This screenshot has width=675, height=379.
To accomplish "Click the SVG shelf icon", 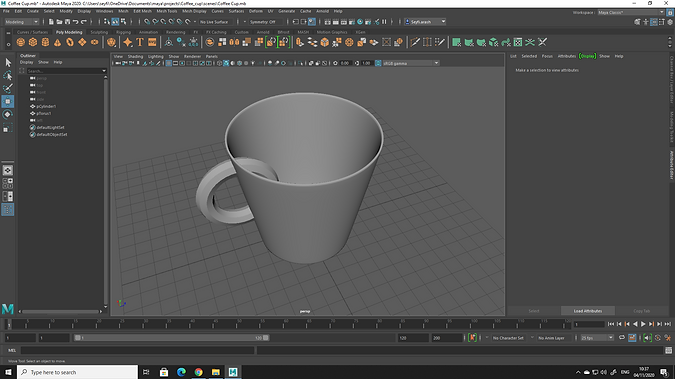I will tap(152, 42).
